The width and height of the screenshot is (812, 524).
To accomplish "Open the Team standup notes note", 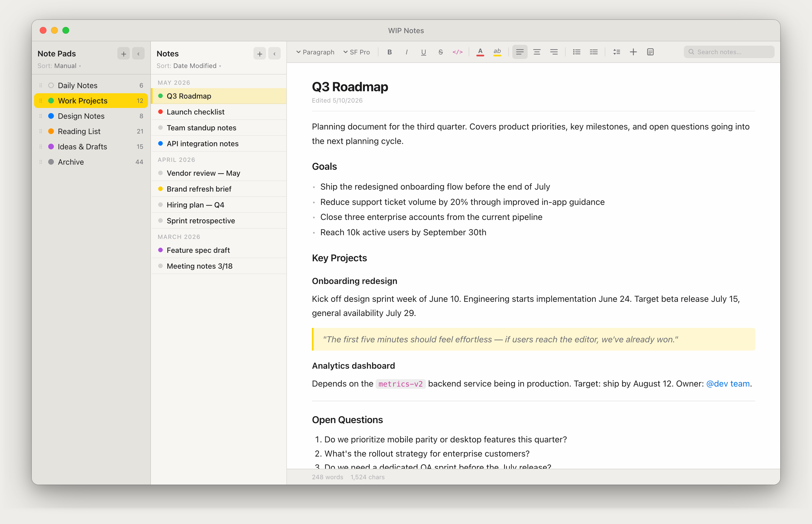I will (219, 128).
